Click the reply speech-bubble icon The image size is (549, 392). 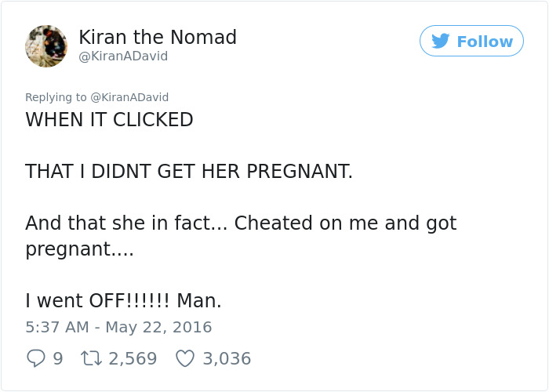pyautogui.click(x=36, y=358)
